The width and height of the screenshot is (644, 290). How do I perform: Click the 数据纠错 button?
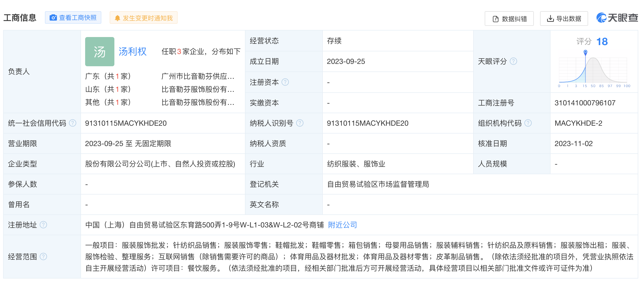pyautogui.click(x=509, y=19)
